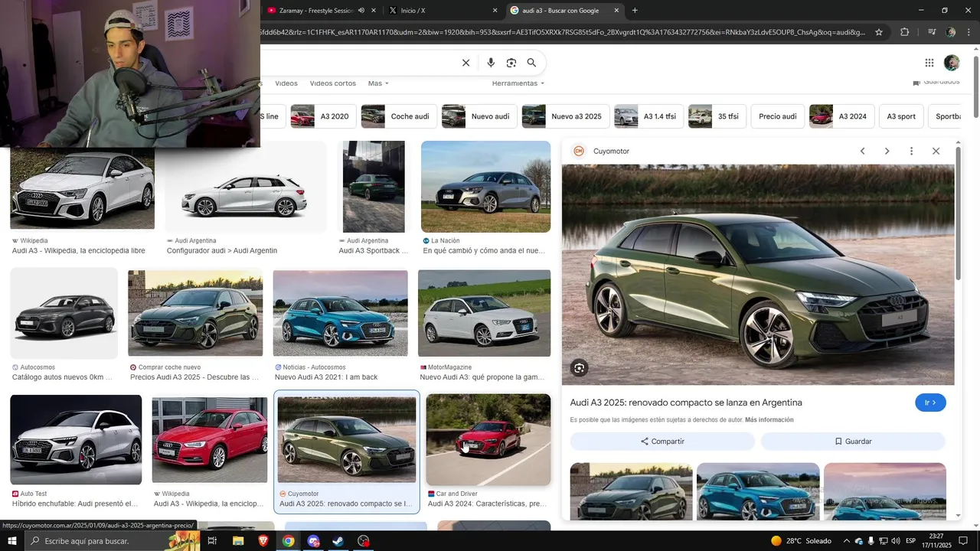Open Windows Start menu
Screen dimensions: 980x551
point(11,541)
